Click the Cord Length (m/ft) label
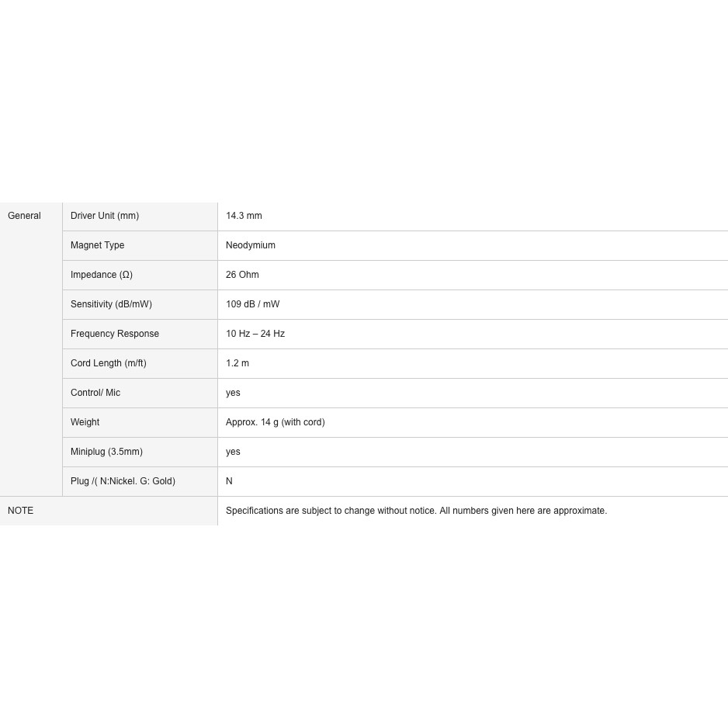This screenshot has width=728, height=728. 109,363
